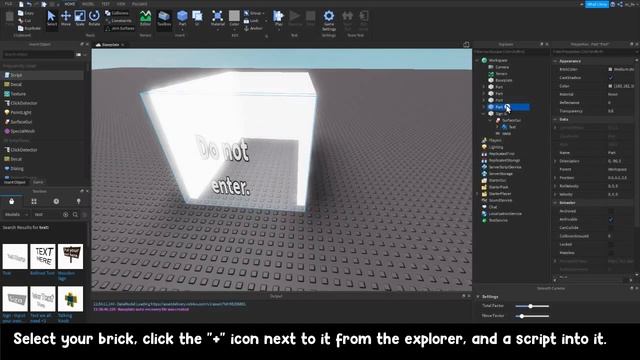Collapse the Appearance section in Properties

coord(555,61)
